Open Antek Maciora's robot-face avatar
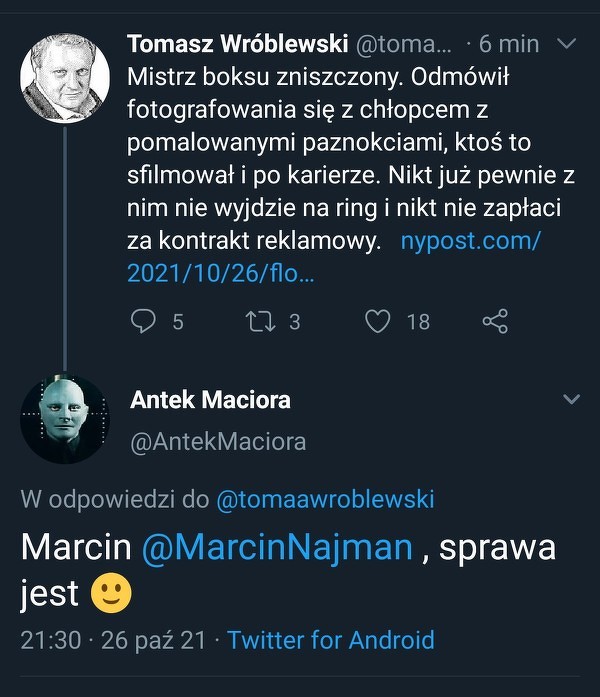Screen dimensions: 600x697 65,418
